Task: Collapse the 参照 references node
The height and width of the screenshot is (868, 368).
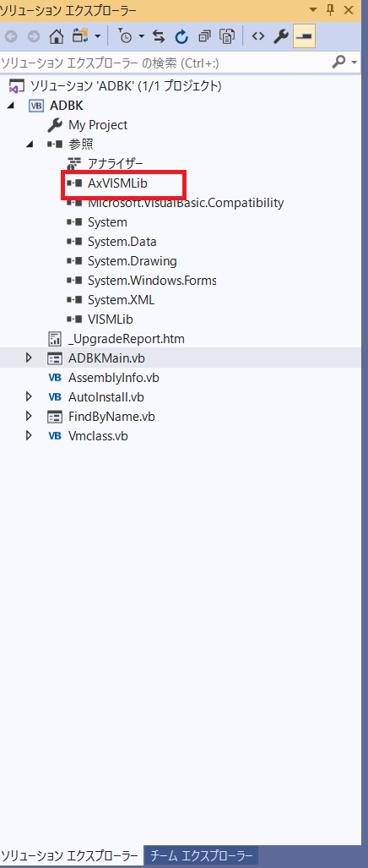Action: tap(30, 145)
